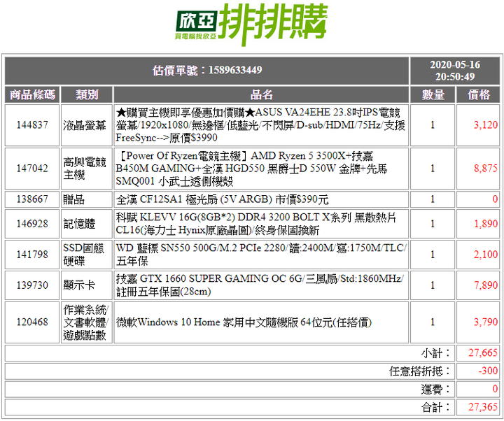This screenshot has width=504, height=421.
Task: Click the 記憶體 category cell
Action: tap(87, 224)
